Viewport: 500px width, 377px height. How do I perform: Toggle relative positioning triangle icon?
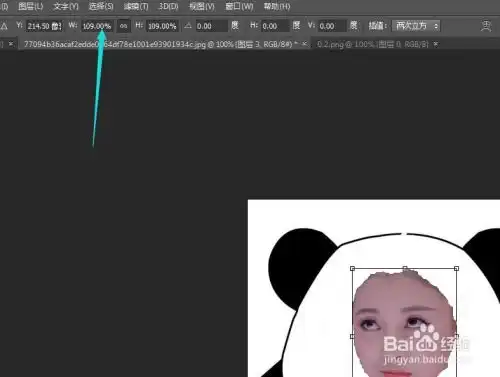(4, 26)
